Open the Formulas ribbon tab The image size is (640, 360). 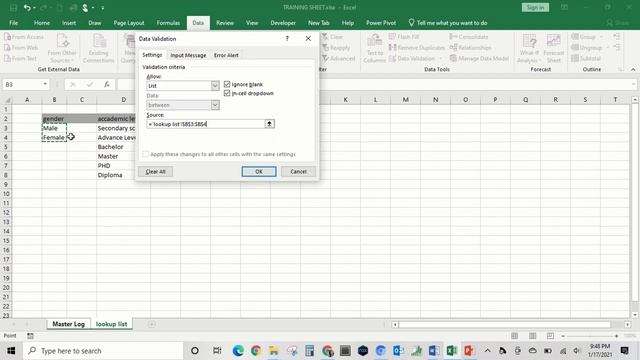(168, 23)
